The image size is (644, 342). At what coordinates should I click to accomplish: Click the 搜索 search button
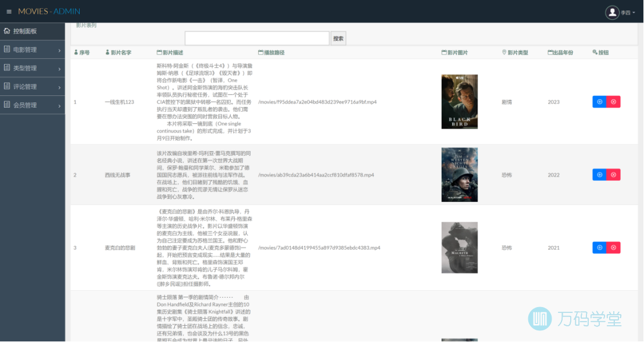pyautogui.click(x=338, y=38)
